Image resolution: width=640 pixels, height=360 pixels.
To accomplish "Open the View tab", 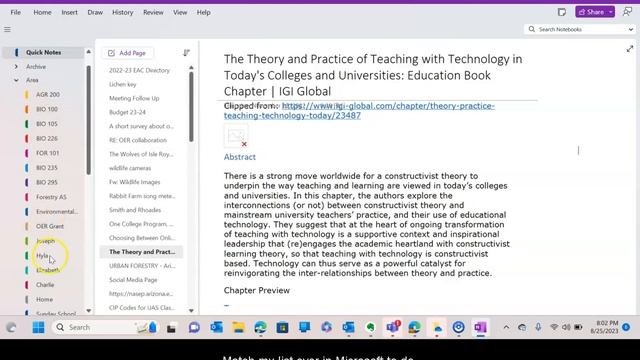I will coord(180,12).
